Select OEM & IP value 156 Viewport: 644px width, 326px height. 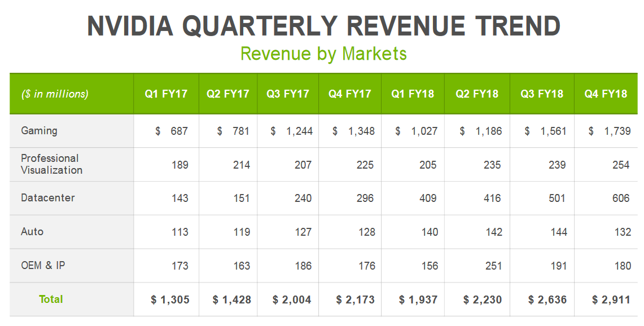tap(430, 266)
